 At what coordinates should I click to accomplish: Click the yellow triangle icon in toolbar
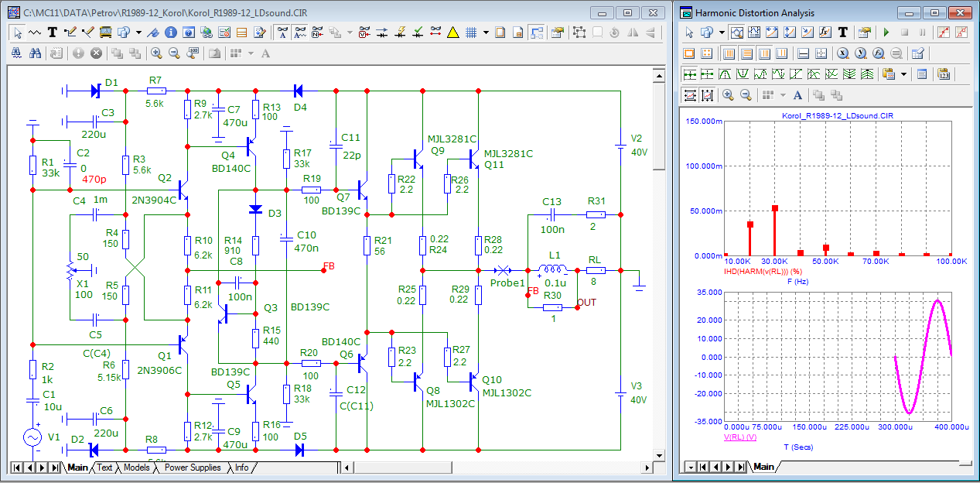pyautogui.click(x=452, y=33)
